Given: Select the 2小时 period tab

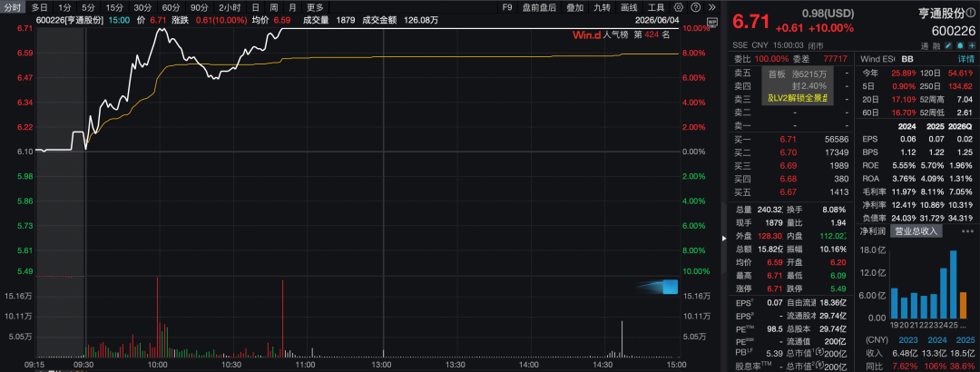Looking at the screenshot, I should [230, 7].
